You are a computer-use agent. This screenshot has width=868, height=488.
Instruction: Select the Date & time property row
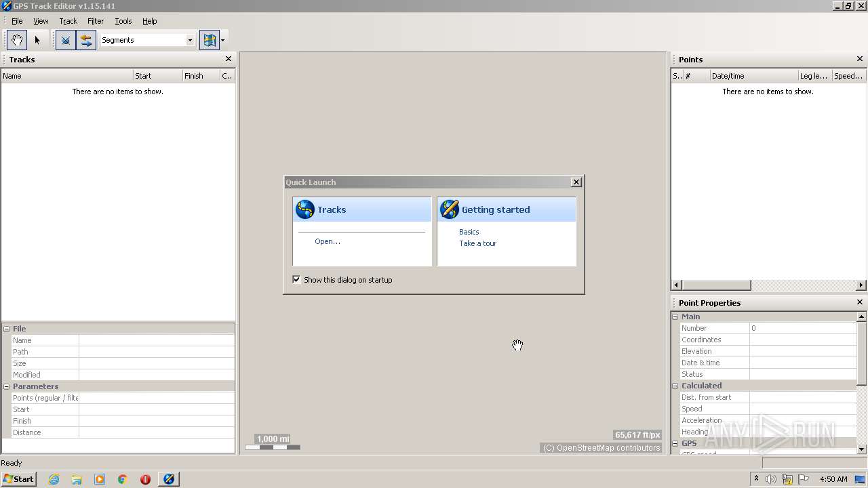(768, 363)
